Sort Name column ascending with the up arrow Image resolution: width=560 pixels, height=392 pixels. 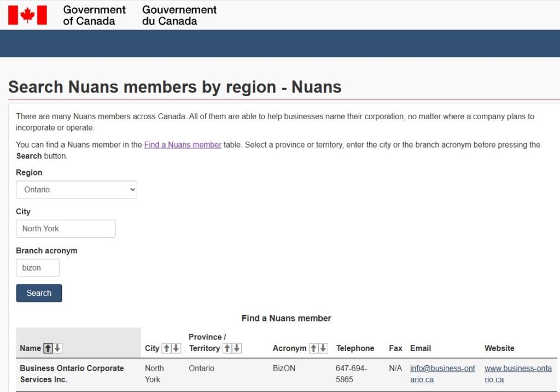pyautogui.click(x=48, y=348)
